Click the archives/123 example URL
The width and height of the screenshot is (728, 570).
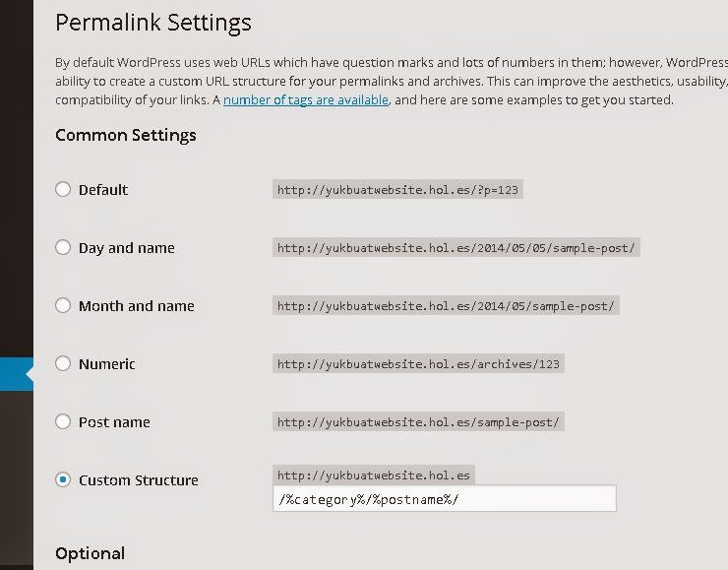click(x=418, y=363)
